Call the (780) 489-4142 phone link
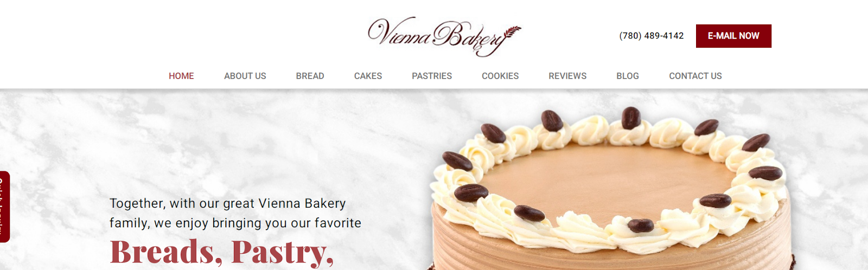This screenshot has height=270, width=868. [652, 36]
